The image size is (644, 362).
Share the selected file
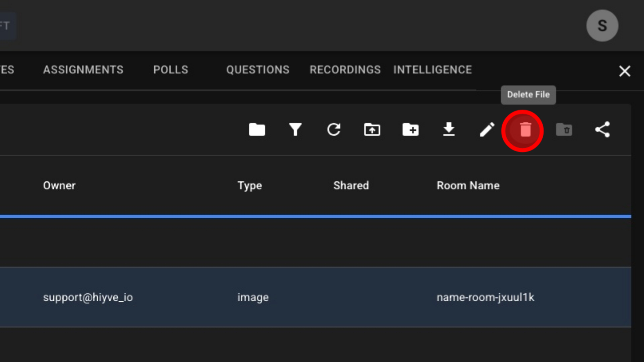coord(602,130)
